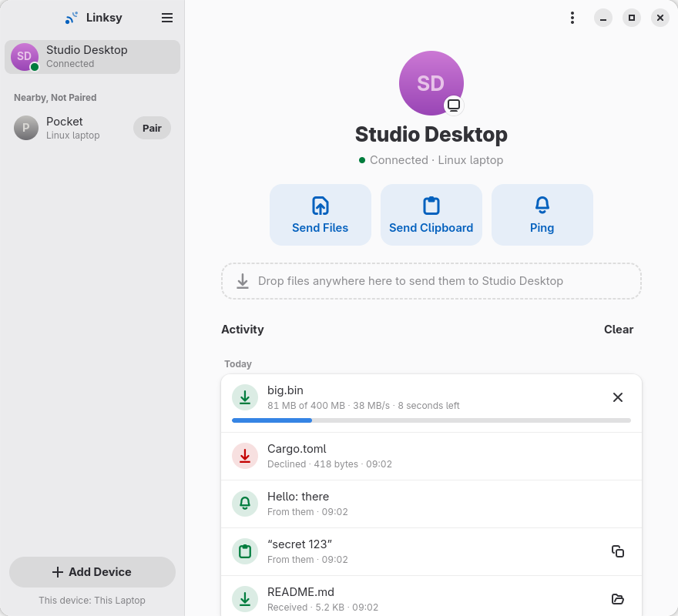
Task: Click the Connected · Linux laptop status
Action: [431, 160]
